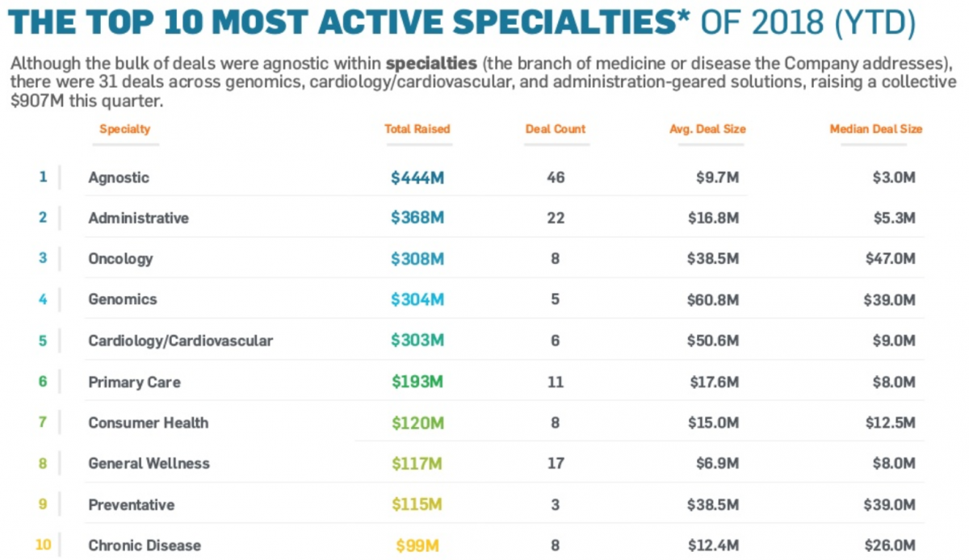The height and width of the screenshot is (560, 969).
Task: Click the Consumer Health row label
Action: (x=148, y=423)
